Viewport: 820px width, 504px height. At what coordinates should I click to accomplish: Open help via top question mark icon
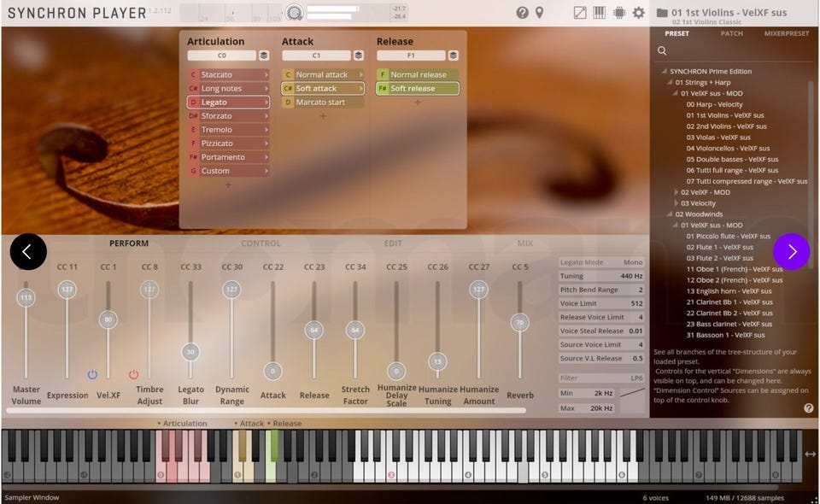click(522, 13)
